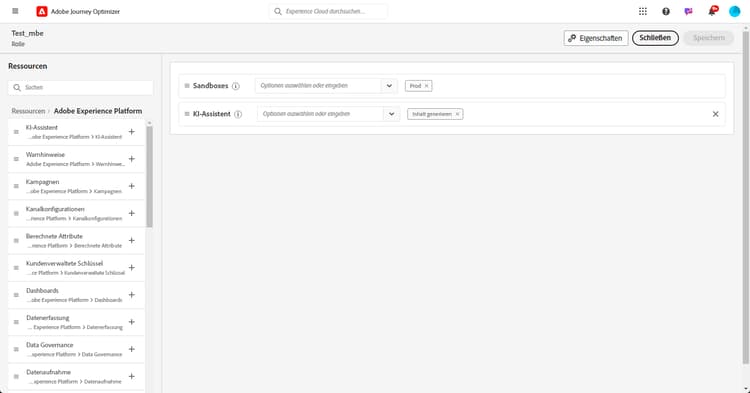Screen dimensions: 750x393
Task: Click the Experience Cloud search field
Action: click(328, 11)
